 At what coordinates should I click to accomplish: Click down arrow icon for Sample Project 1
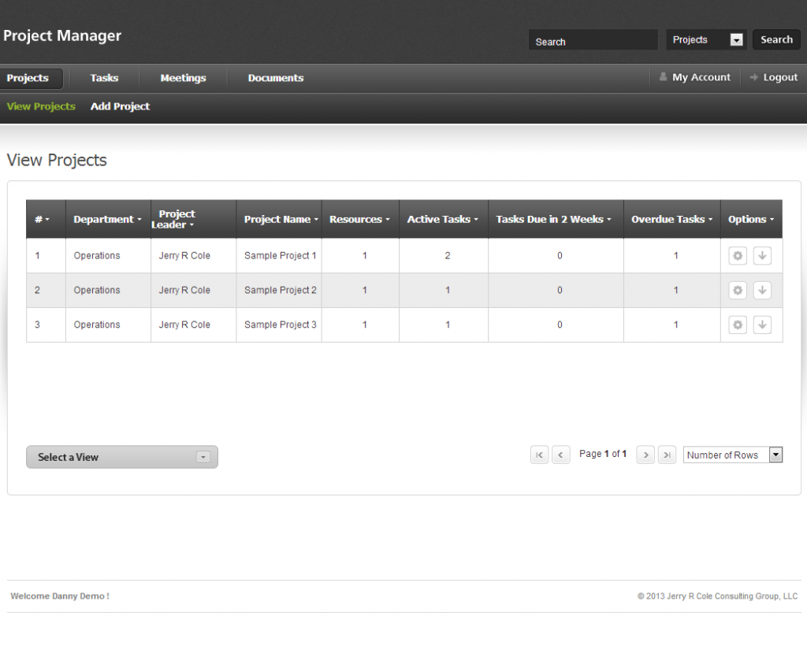(x=762, y=256)
